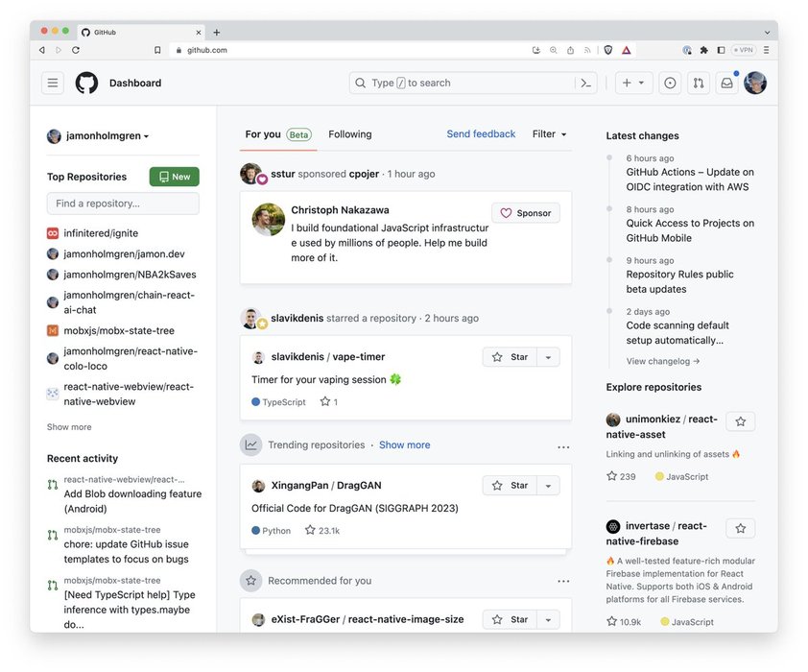
Task: Click the bookmark icon beside address bar
Action: 157,50
